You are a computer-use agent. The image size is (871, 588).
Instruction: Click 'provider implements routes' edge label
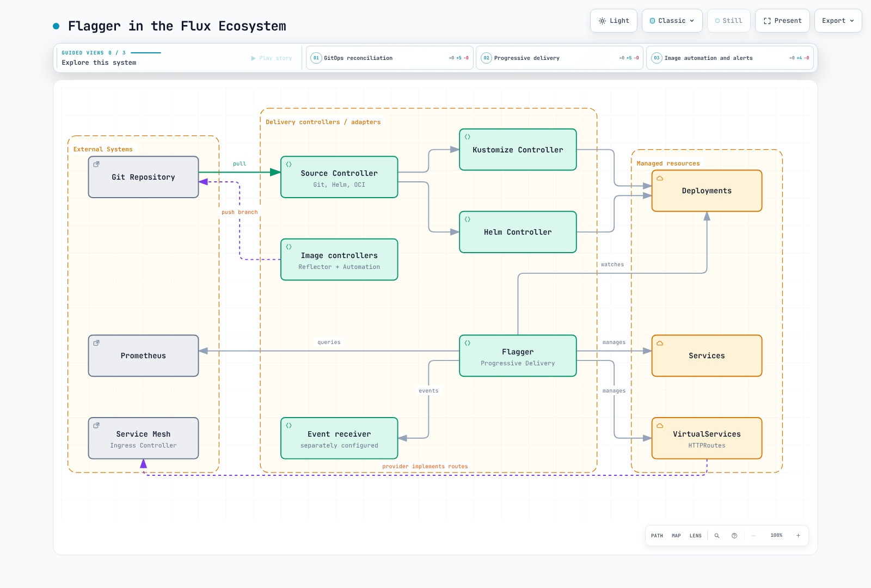pyautogui.click(x=425, y=467)
